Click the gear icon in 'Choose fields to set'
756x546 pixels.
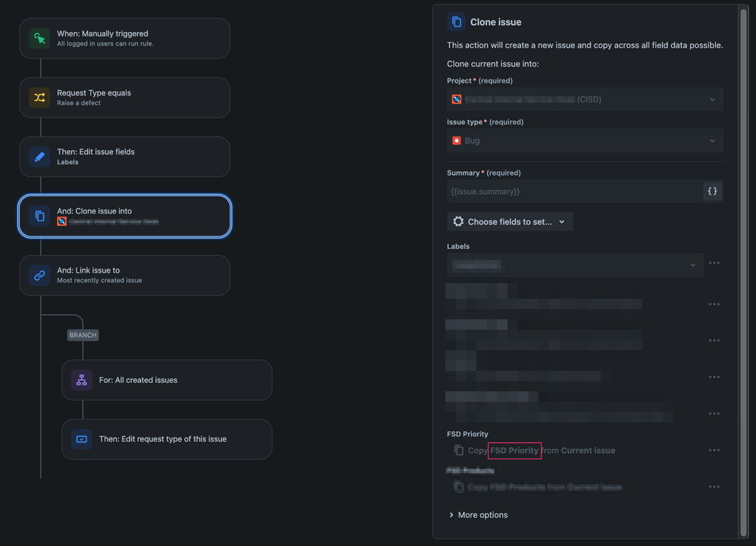[x=458, y=221]
